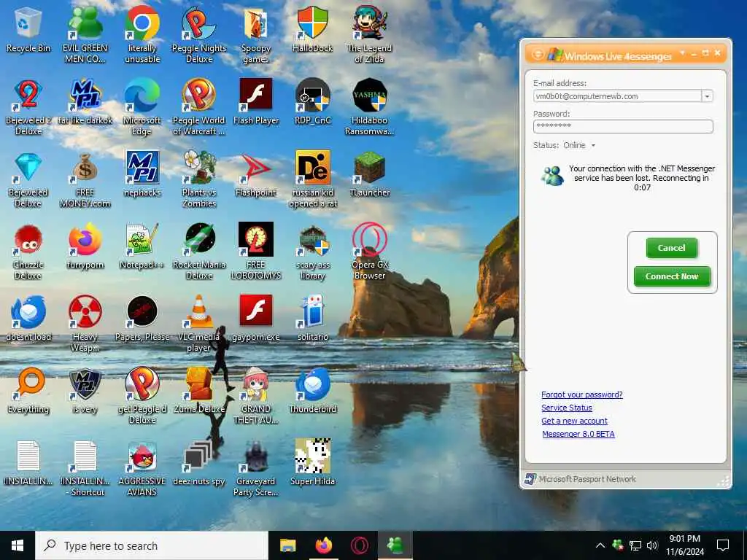Switch to Opera on the taskbar
The height and width of the screenshot is (560, 747).
[x=360, y=545]
